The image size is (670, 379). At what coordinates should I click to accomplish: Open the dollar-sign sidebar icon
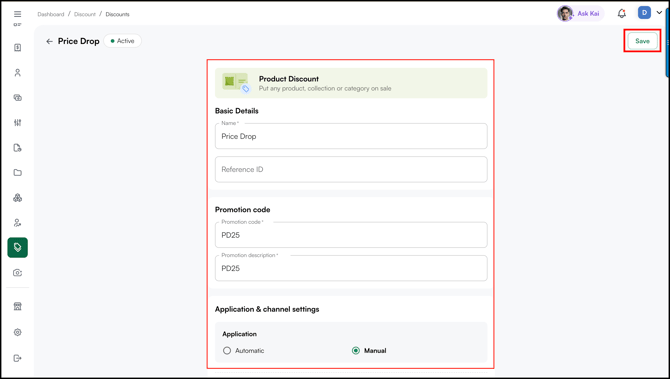pyautogui.click(x=18, y=47)
